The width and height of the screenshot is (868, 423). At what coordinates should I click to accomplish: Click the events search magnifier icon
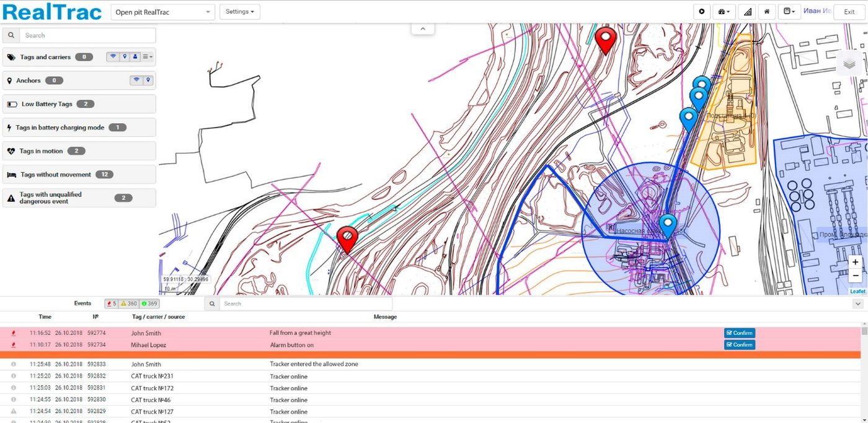tap(212, 303)
